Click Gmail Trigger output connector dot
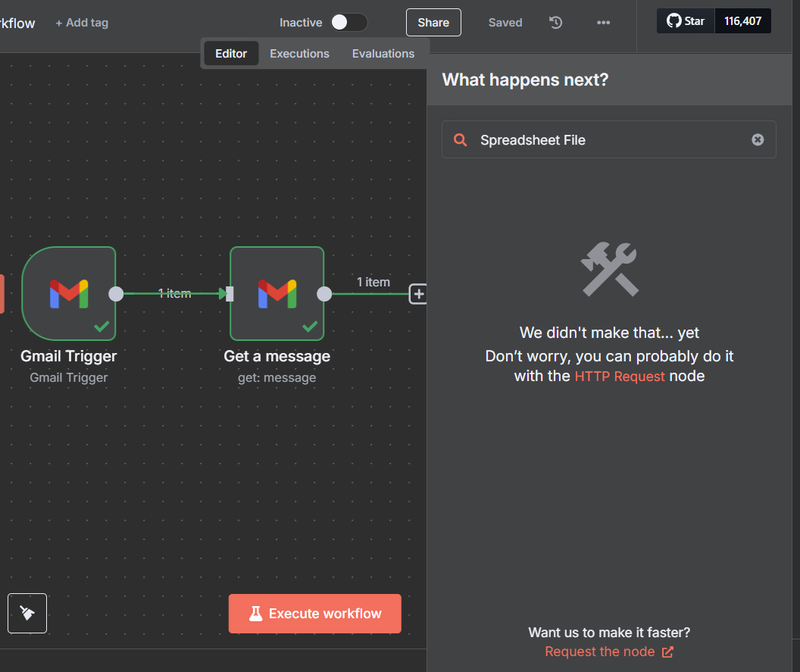This screenshot has width=800, height=672. click(117, 294)
